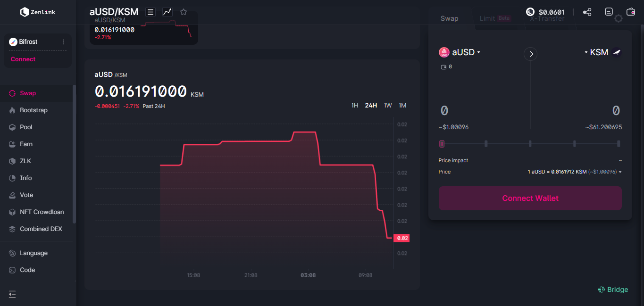Screen dimensions: 644x306
Task: Click the KSM amount input field
Action: pyautogui.click(x=577, y=111)
